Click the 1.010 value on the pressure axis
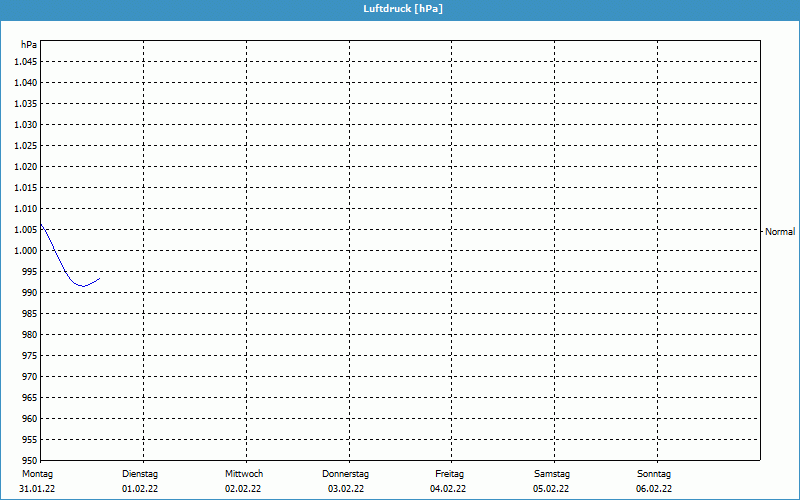This screenshot has height=500, width=800. (x=25, y=208)
